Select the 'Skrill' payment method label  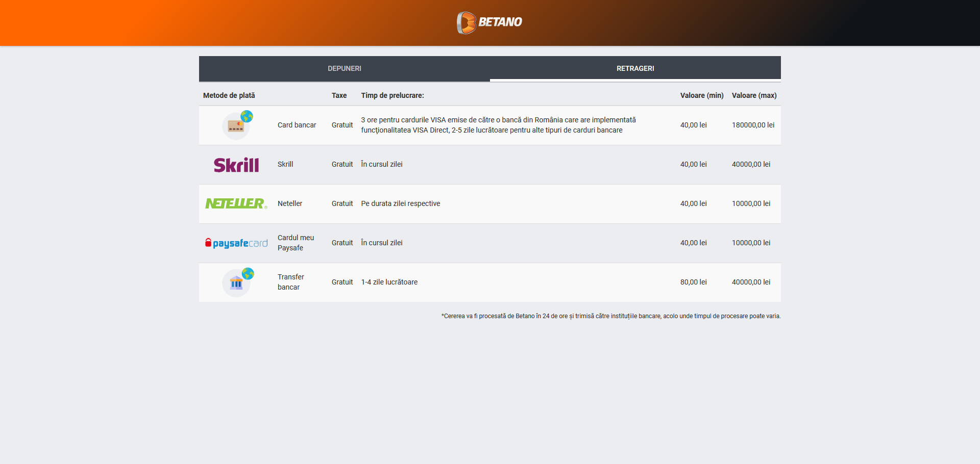coord(285,164)
